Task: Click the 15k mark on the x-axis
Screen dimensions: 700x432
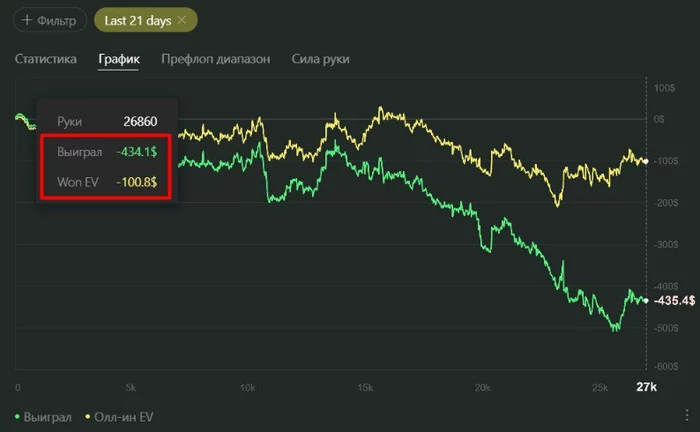Action: click(x=367, y=387)
